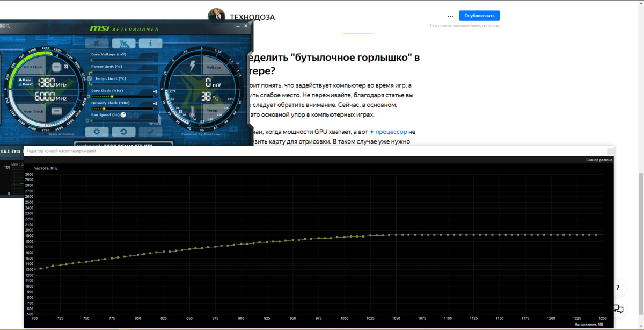
Task: Reset Afterburner settings to defaults
Action: 123,132
